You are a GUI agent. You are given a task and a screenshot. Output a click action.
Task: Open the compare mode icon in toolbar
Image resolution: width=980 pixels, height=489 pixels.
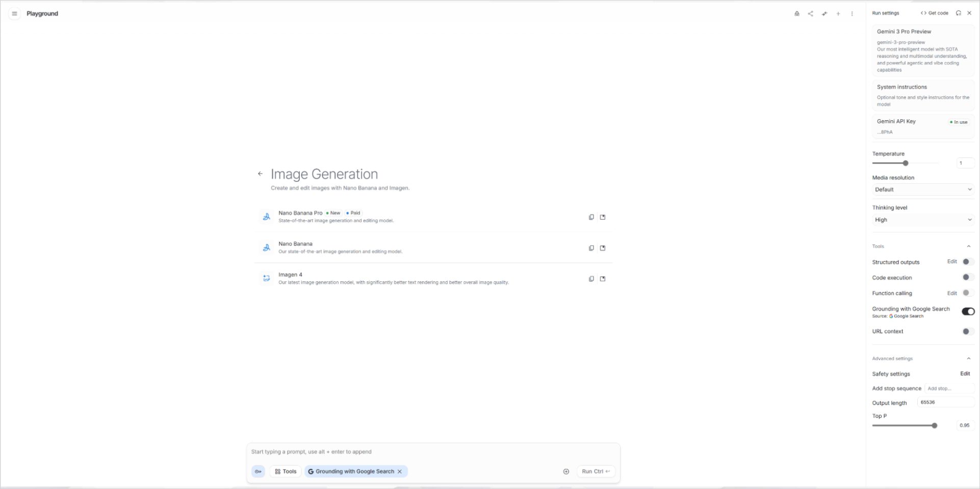click(824, 14)
